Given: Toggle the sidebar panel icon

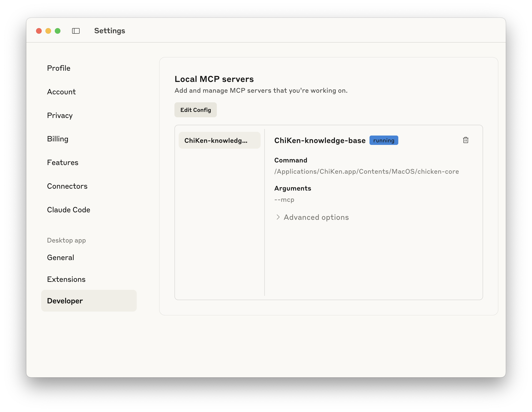Looking at the screenshot, I should click(76, 31).
